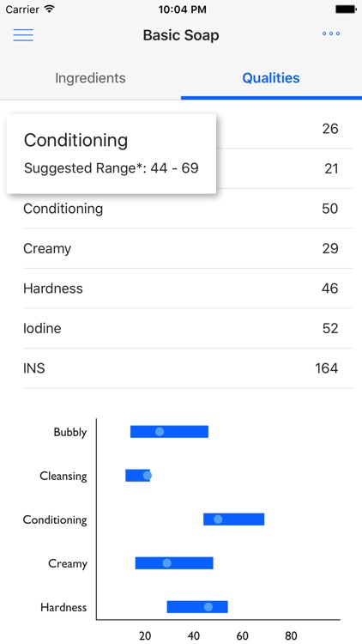The height and width of the screenshot is (644, 362).
Task: Click the Bubbly range bar in chart
Action: pyautogui.click(x=169, y=432)
